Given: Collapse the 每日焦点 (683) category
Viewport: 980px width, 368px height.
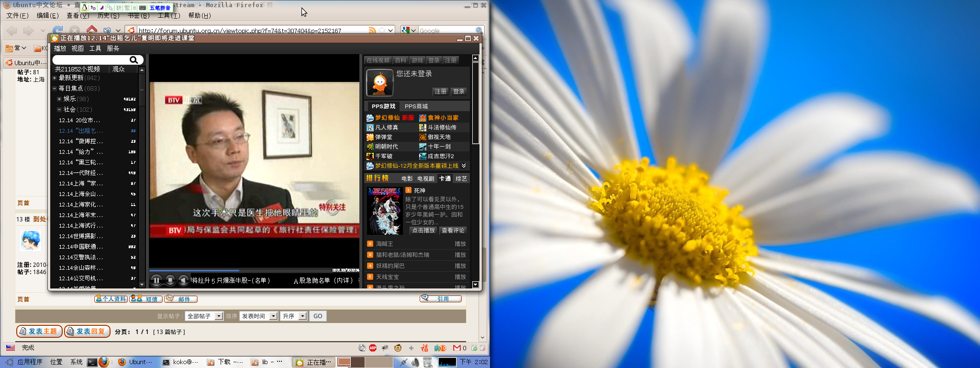Looking at the screenshot, I should coord(55,88).
